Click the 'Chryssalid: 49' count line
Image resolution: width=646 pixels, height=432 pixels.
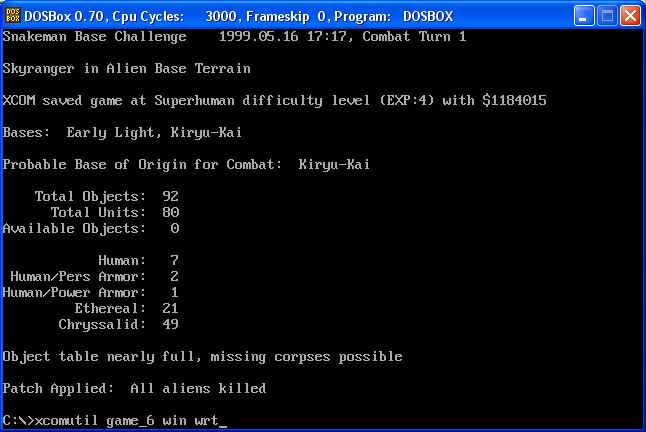pos(119,325)
